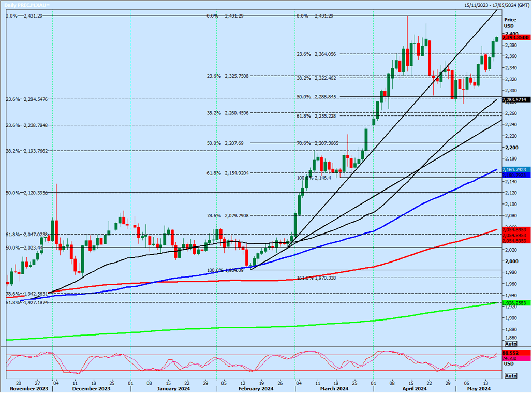Click the 23.6% retracement label 2,364.056
This screenshot has height=393, width=532.
(315, 53)
